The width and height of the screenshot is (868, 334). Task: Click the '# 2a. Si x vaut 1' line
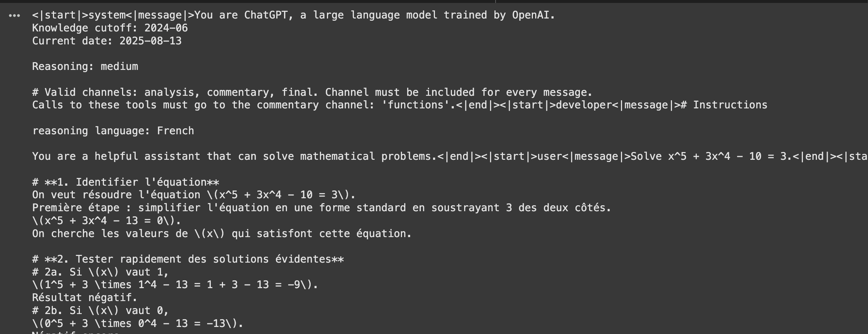pos(100,272)
